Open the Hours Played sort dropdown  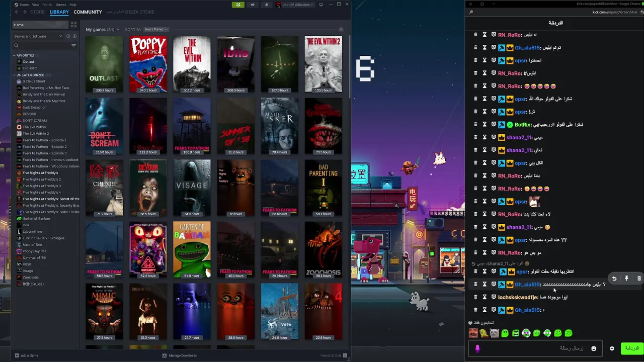[156, 30]
